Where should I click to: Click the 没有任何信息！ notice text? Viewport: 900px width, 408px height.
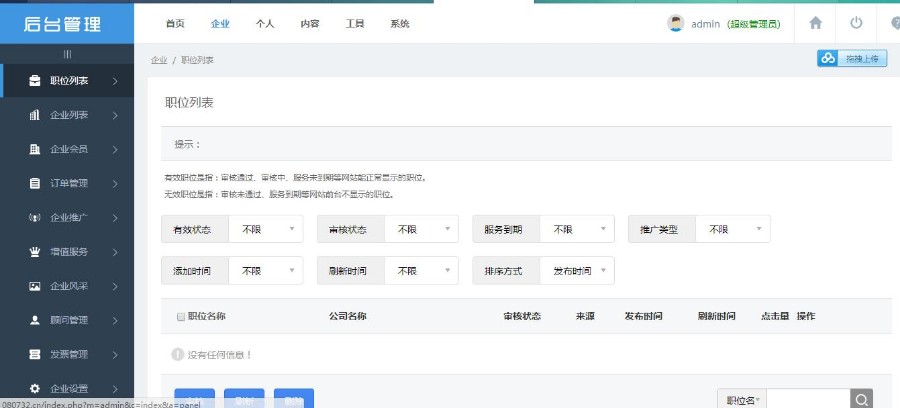(x=220, y=355)
